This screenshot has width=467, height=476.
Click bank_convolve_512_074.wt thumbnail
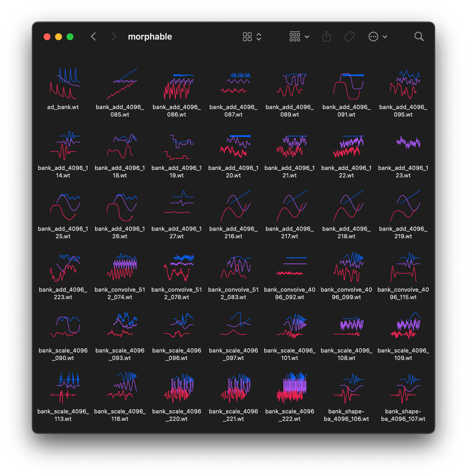click(120, 267)
